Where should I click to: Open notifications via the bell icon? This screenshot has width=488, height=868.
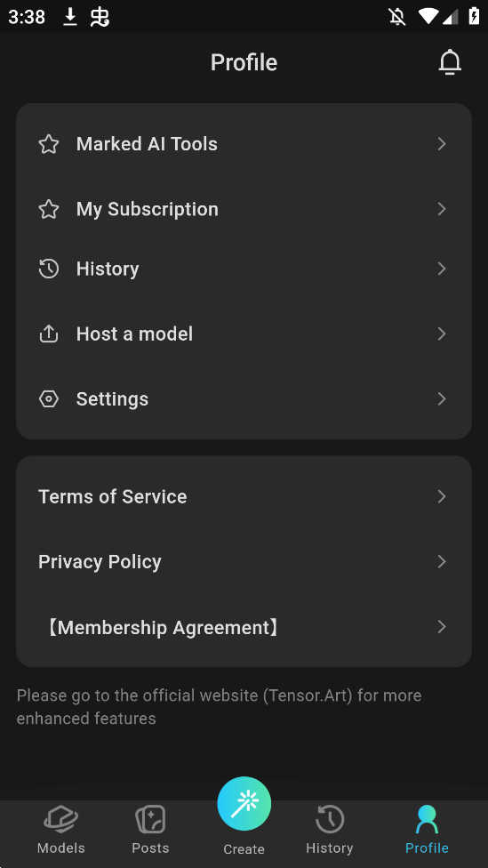450,62
